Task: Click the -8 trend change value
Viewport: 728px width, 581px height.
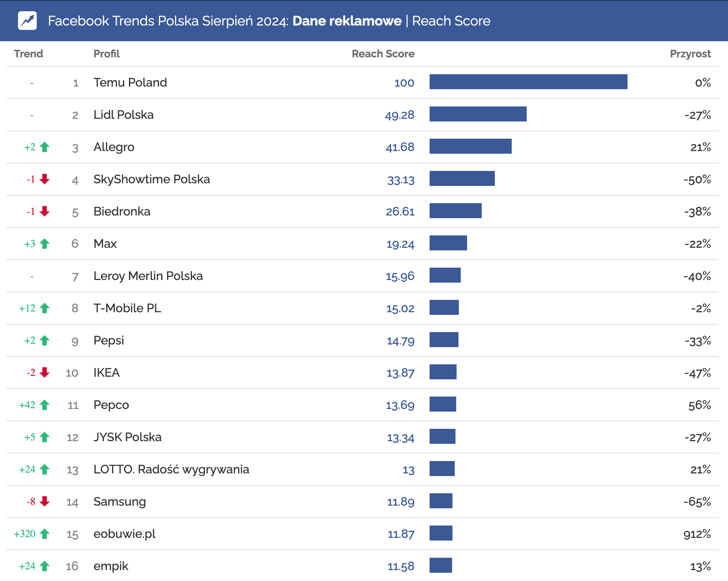Action: tap(31, 502)
